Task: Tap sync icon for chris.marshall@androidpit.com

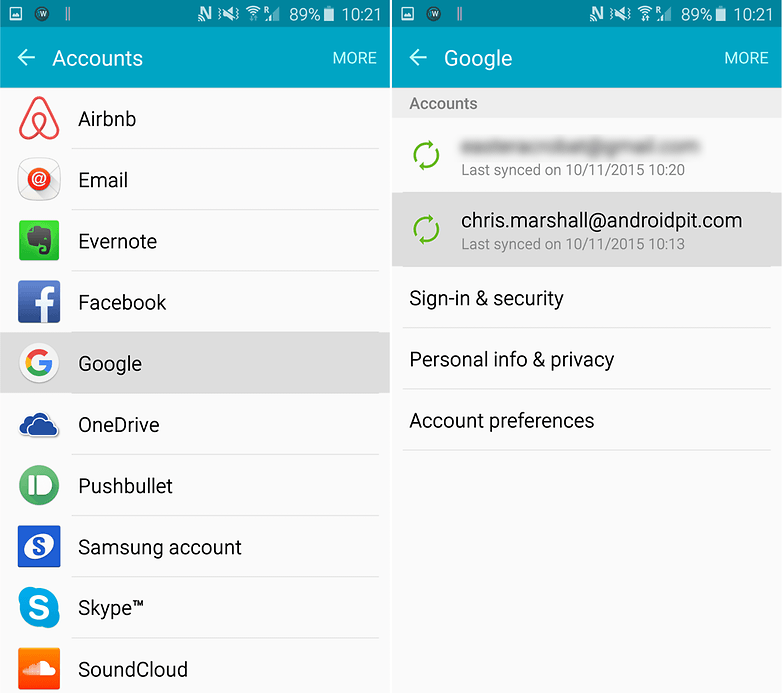Action: pyautogui.click(x=426, y=229)
